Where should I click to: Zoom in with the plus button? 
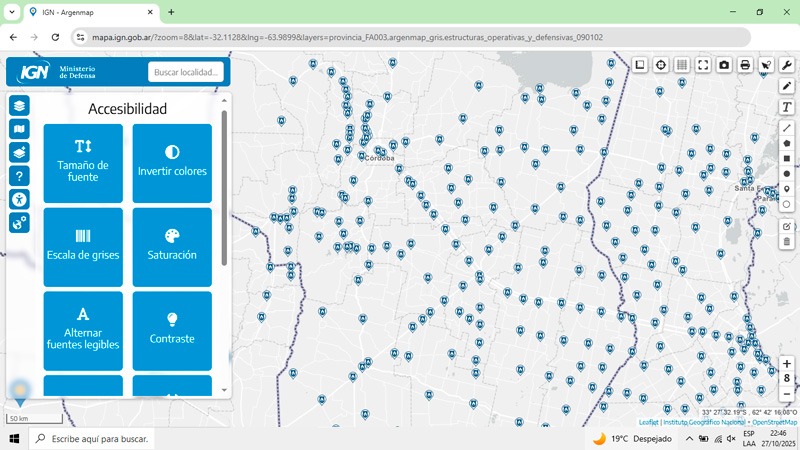point(787,364)
